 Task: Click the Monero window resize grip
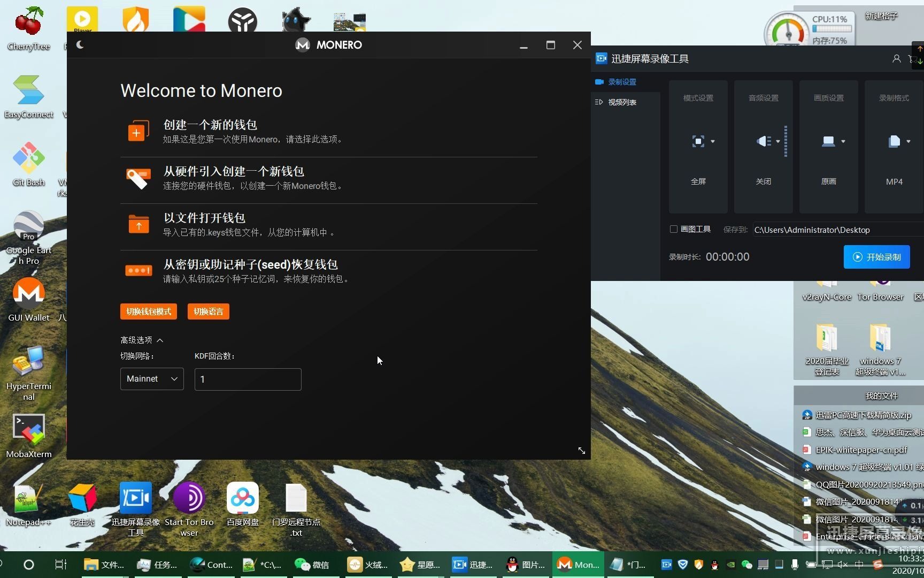click(x=582, y=451)
